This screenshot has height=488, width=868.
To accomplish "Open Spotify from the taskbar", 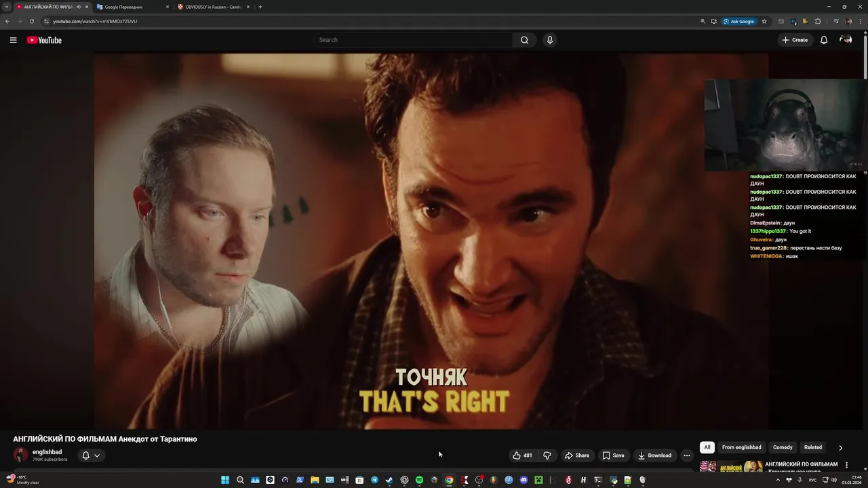I will pyautogui.click(x=419, y=480).
